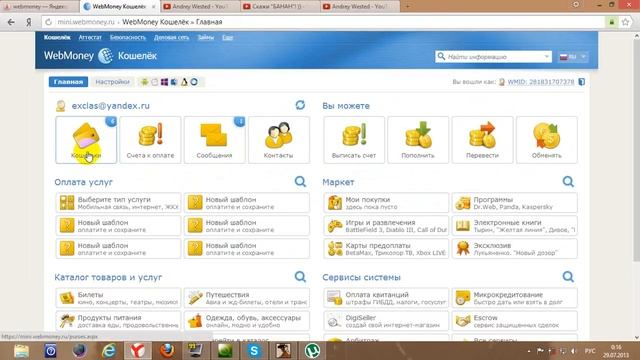
Task: Search in Каталог товаров и услуг via magnifier
Action: [x=300, y=277]
